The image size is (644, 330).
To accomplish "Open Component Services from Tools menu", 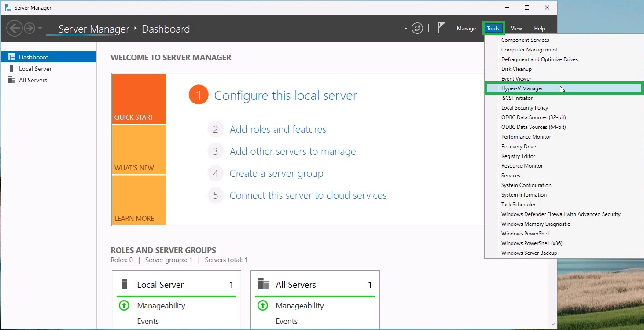I will (564, 40).
